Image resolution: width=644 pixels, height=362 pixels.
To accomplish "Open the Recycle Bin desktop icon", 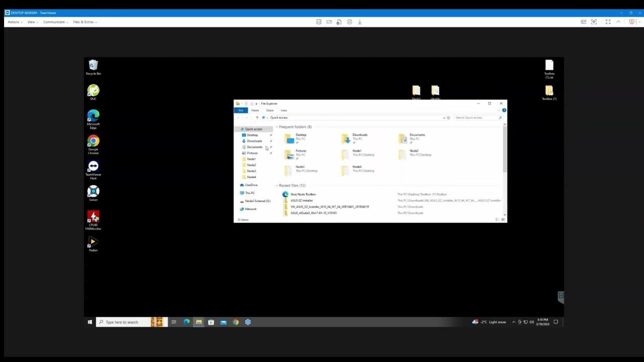I will 93,67.
